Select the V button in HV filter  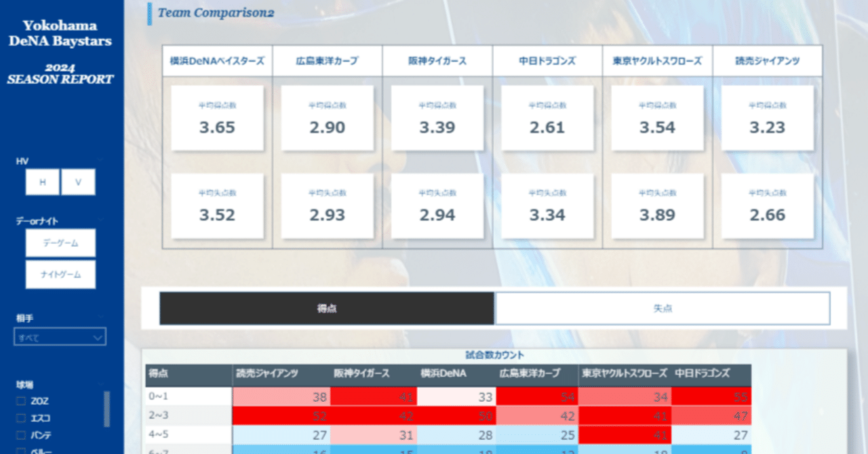(x=78, y=182)
